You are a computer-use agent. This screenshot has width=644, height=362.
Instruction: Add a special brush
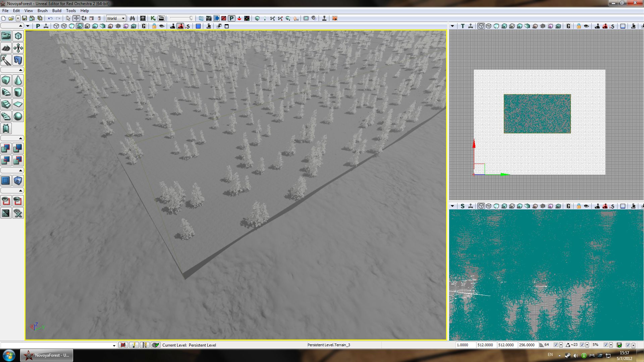(6, 181)
